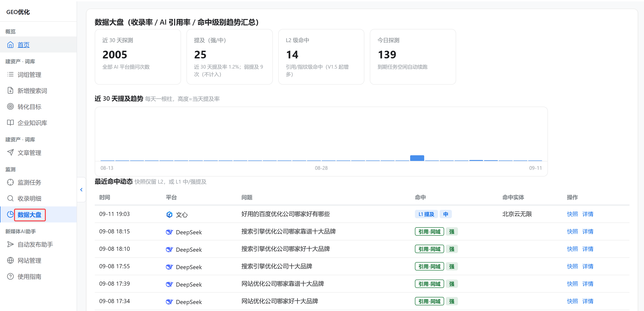Open 详情 for the 09-08 18:15 row
The width and height of the screenshot is (644, 311).
coord(588,232)
